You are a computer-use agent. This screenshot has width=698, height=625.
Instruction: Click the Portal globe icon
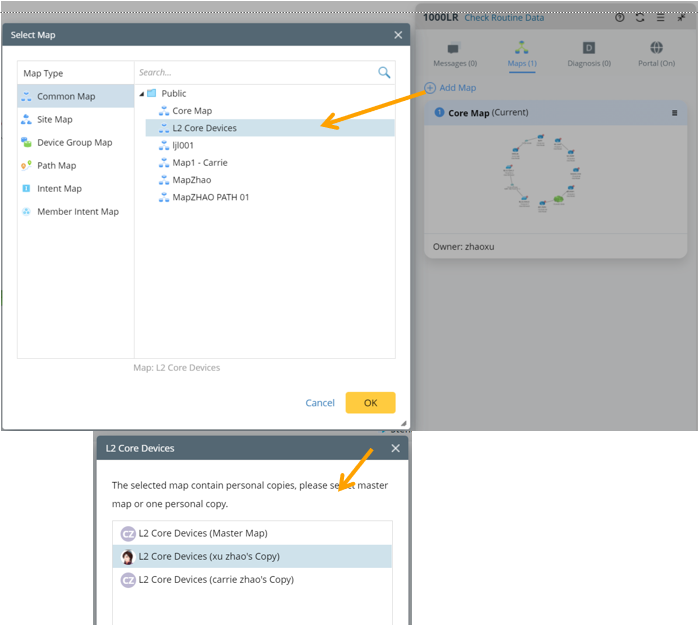click(656, 48)
